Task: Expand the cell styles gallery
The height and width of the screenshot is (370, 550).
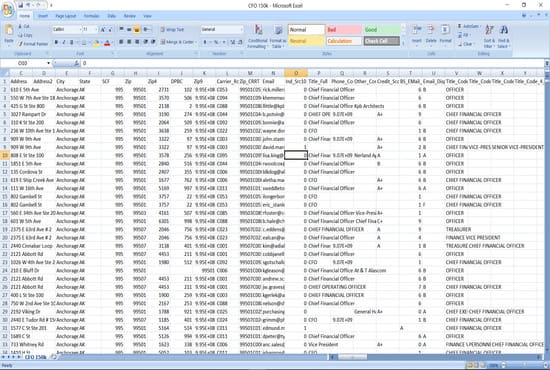Action: tap(403, 43)
